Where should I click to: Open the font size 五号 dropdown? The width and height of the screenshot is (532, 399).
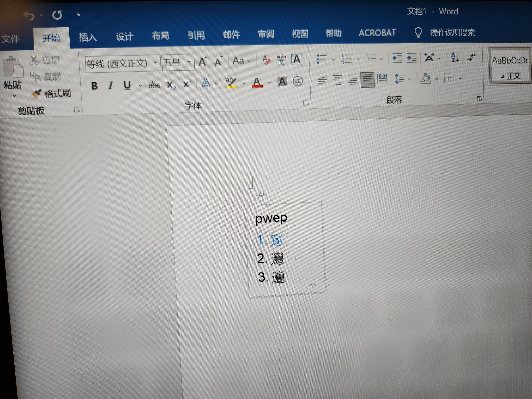189,62
